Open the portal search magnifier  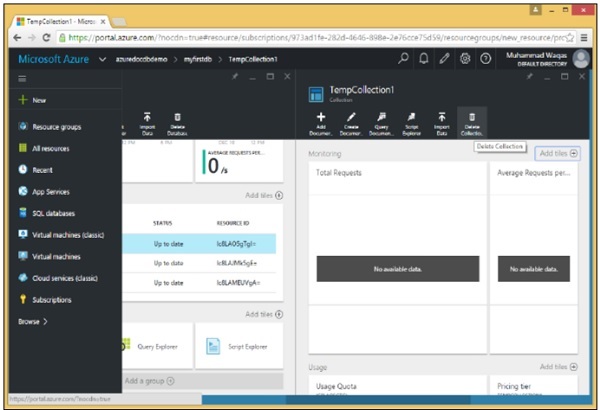[x=403, y=59]
